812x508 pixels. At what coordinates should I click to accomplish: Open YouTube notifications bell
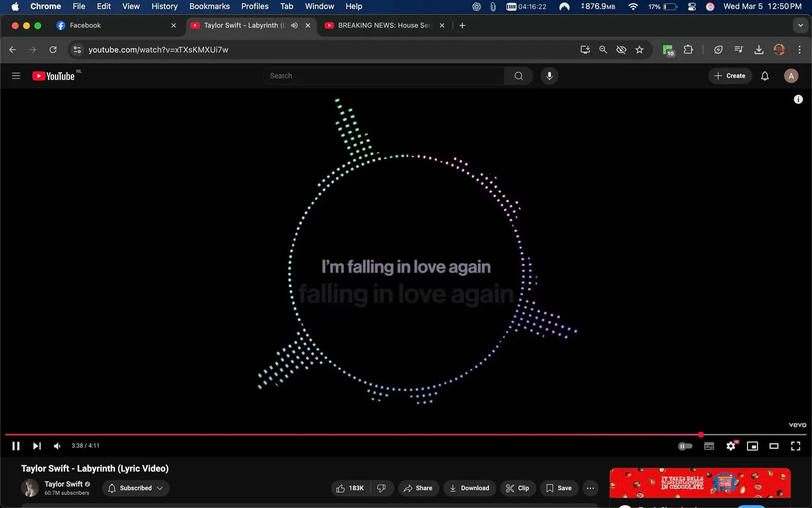(x=764, y=76)
